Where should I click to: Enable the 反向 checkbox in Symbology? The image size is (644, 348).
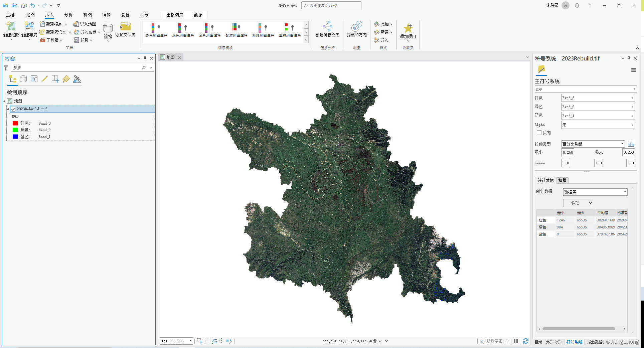539,133
